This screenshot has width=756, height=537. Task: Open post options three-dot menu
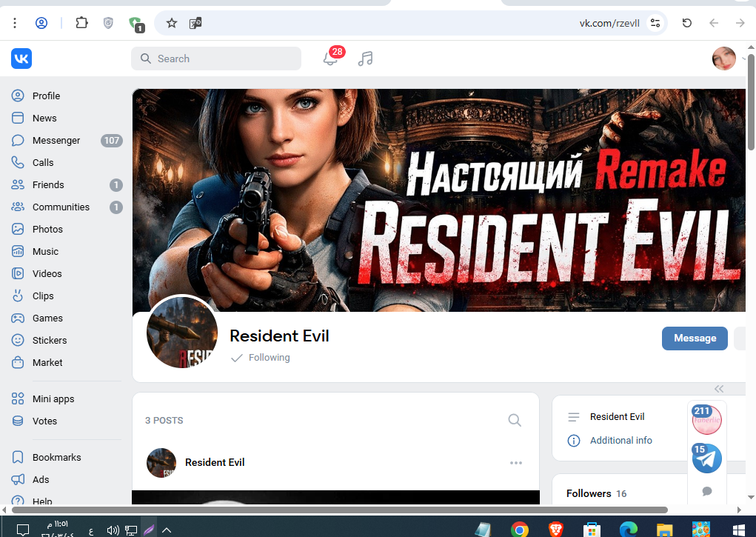(516, 463)
